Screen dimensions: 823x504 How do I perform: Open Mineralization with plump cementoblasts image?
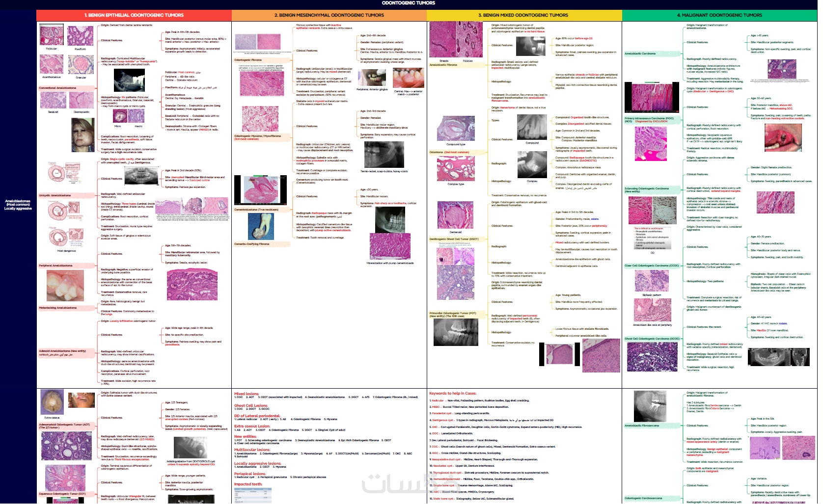coord(390,246)
